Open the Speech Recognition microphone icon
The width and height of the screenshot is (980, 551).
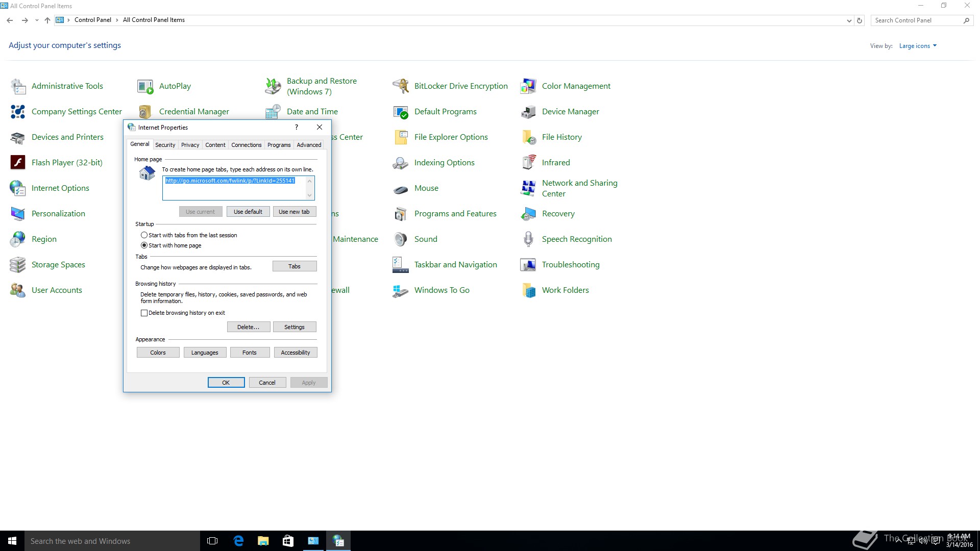[x=528, y=239]
